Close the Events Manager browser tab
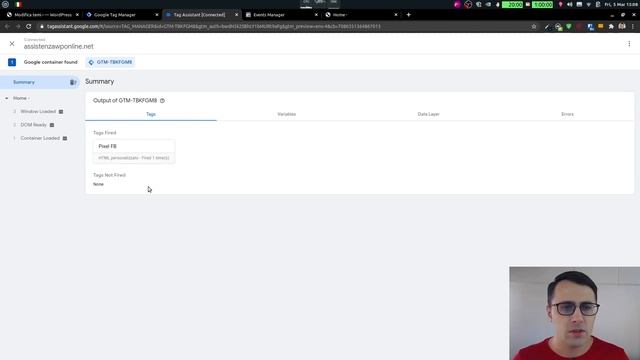This screenshot has width=640, height=360. (x=316, y=15)
